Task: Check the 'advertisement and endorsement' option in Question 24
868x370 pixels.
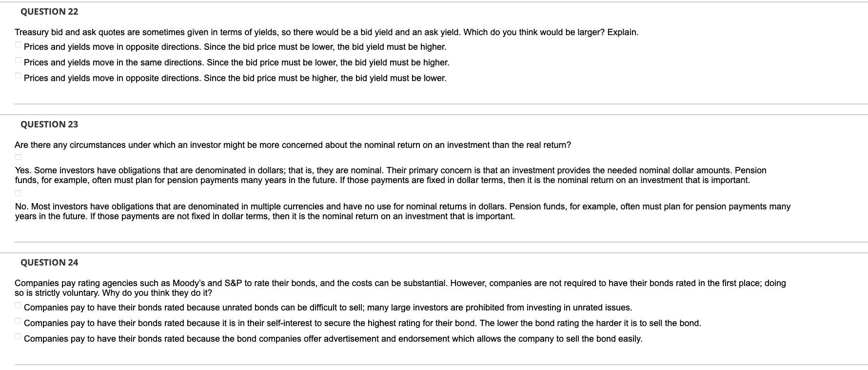Action: 18,335
